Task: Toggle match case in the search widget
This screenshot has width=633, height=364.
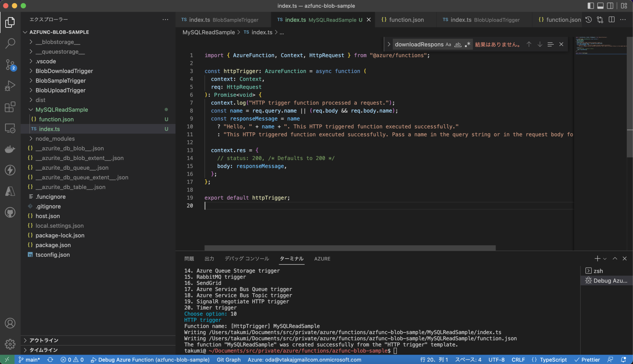Action: 448,44
